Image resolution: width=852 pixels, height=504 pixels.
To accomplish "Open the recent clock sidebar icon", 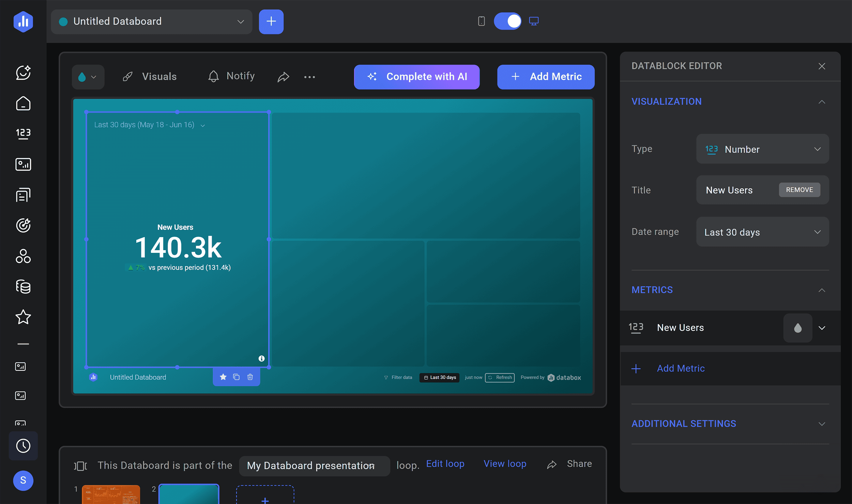I will click(23, 446).
